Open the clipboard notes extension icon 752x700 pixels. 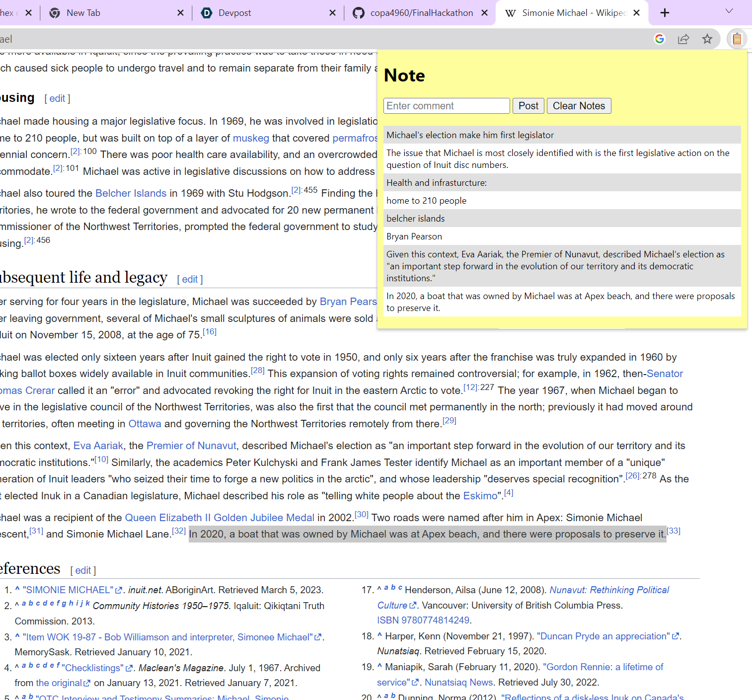[737, 39]
